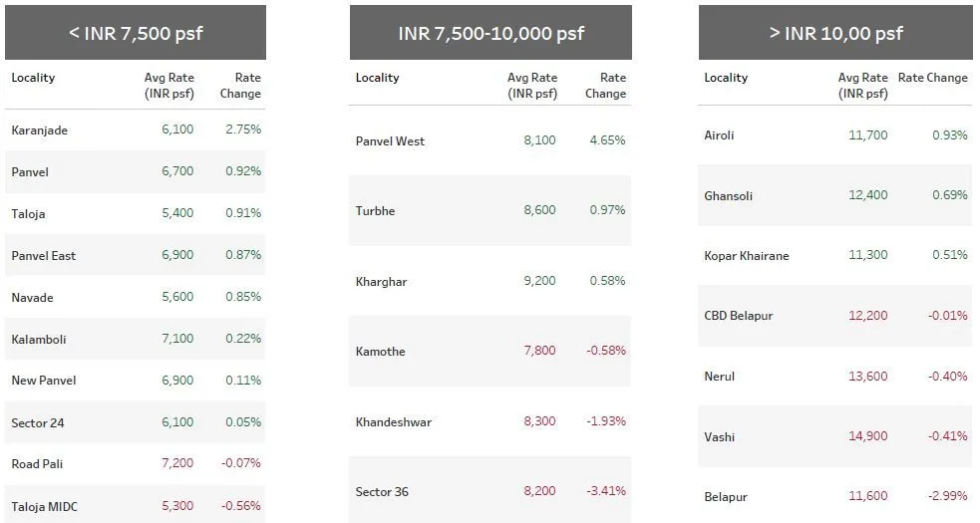Click Ghansoli's 12,400 average rate
The image size is (980, 523).
(867, 195)
